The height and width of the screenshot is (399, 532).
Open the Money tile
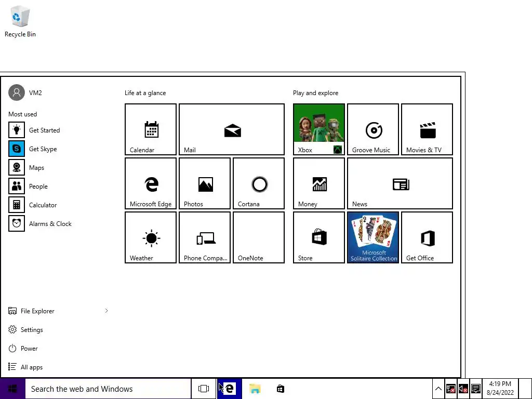click(x=319, y=183)
